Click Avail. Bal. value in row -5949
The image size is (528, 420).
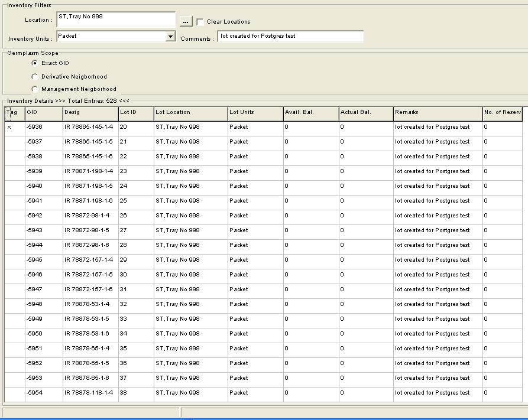point(312,321)
